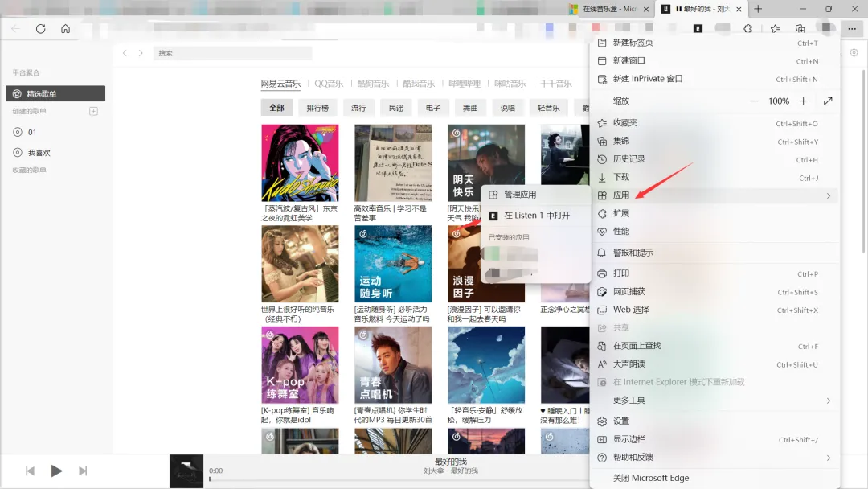Skip to the next track

pos(83,471)
